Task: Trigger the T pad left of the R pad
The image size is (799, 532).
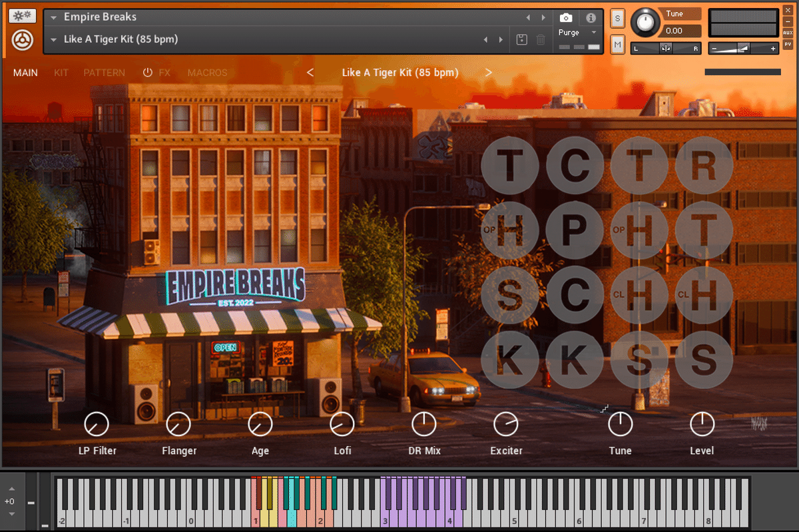Action: tap(639, 165)
